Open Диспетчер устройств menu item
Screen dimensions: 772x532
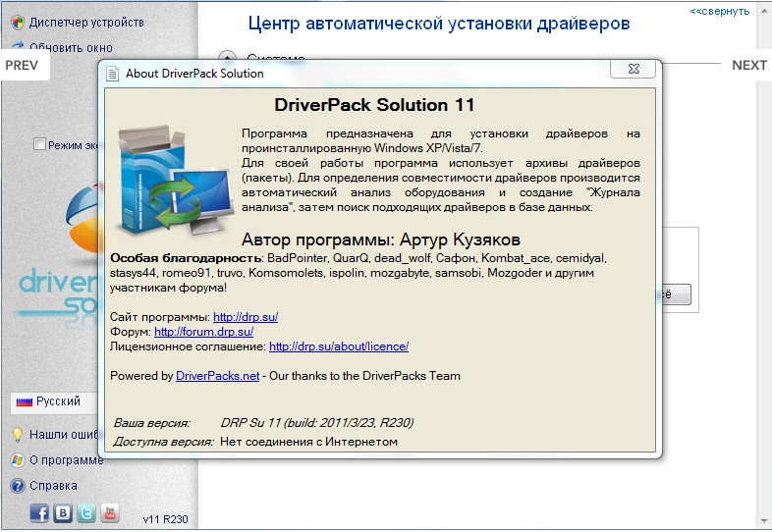[x=86, y=23]
